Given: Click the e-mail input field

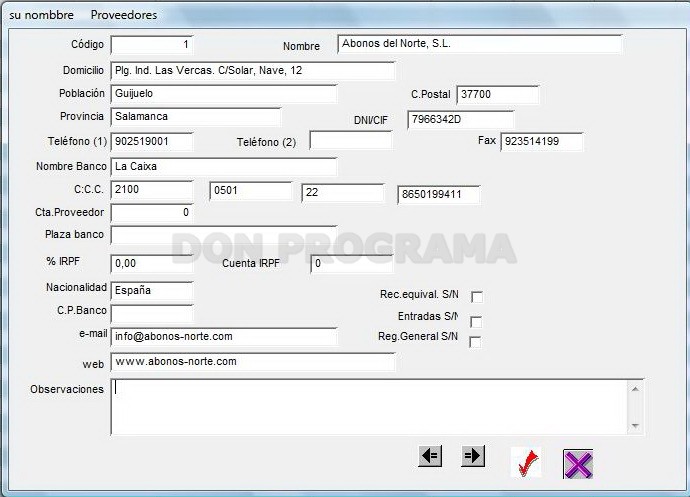Looking at the screenshot, I should click(x=224, y=337).
